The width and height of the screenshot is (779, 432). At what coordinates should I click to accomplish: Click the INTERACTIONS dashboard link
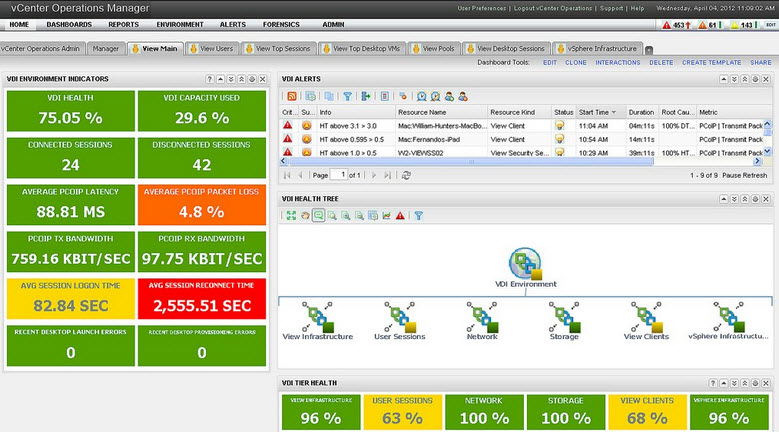[618, 63]
